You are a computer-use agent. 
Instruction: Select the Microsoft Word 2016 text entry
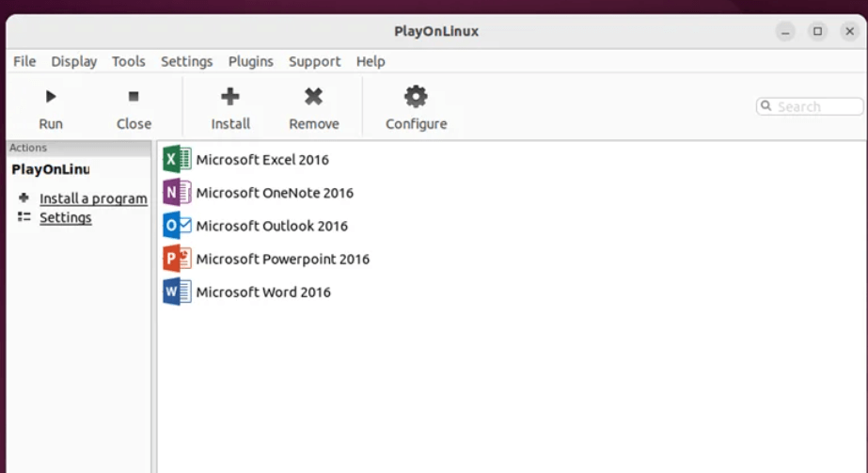pos(263,292)
